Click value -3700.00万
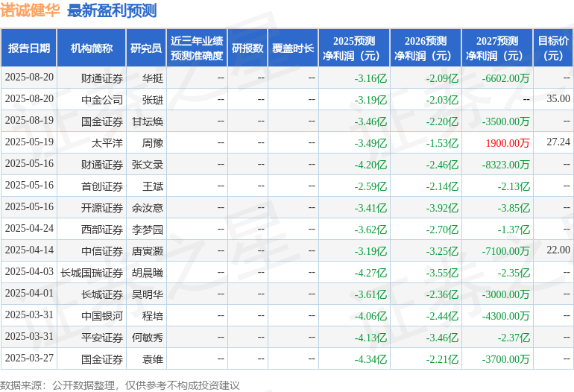Screen dimensions: 574x392 (506, 359)
